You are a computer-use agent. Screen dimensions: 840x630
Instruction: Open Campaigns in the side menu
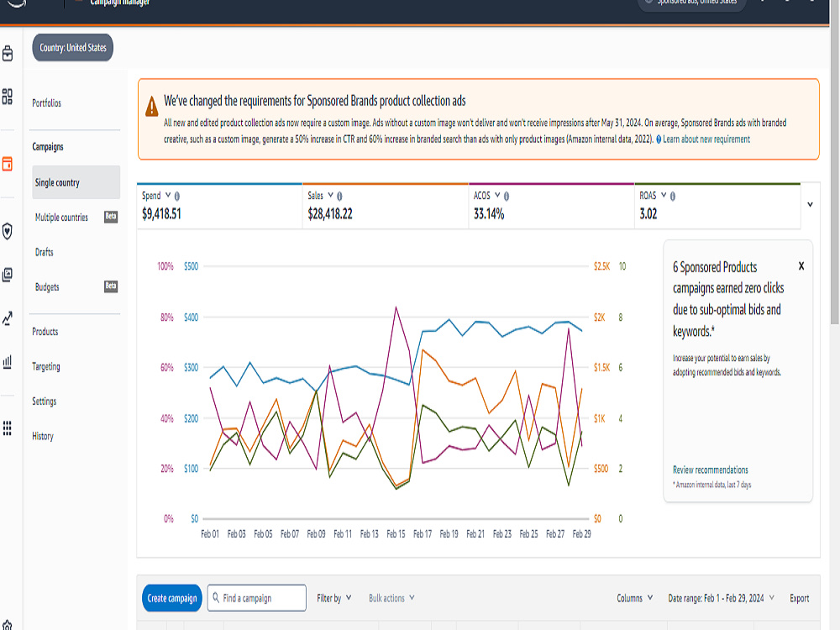coord(48,146)
